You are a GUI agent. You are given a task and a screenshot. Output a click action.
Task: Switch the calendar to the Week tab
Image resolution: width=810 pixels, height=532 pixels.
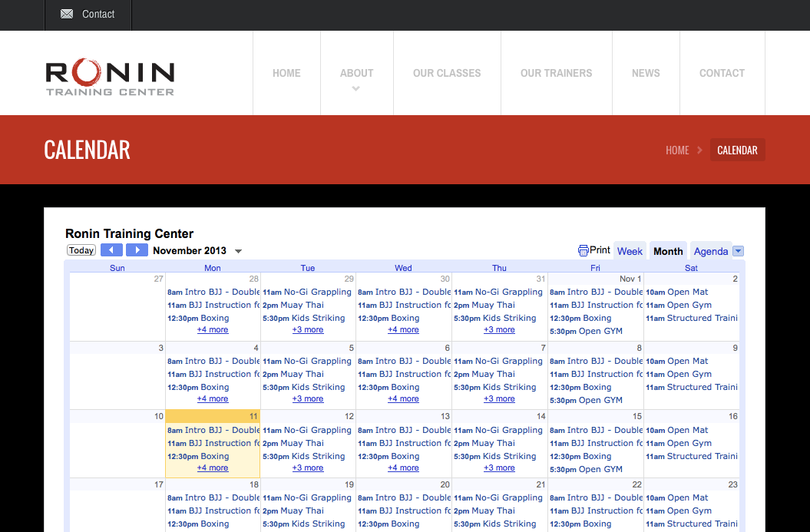point(630,251)
